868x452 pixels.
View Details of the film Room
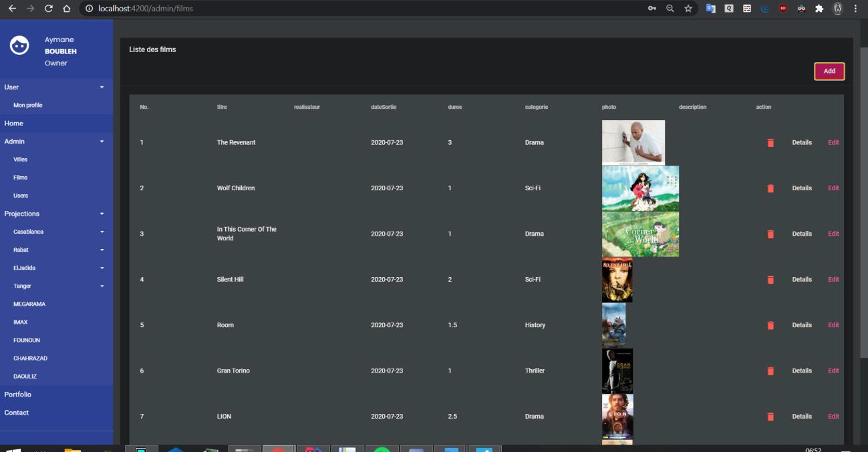(802, 324)
